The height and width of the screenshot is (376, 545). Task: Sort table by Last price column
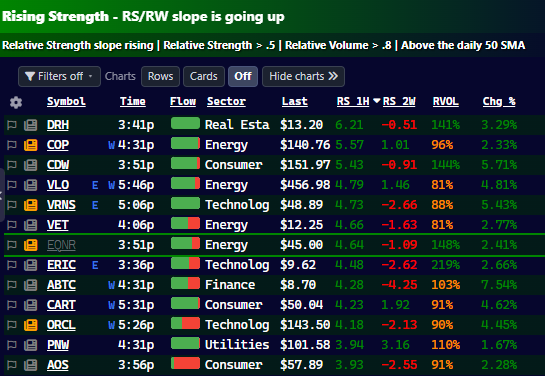point(294,101)
